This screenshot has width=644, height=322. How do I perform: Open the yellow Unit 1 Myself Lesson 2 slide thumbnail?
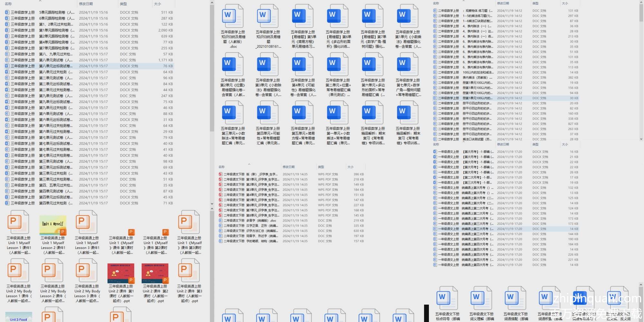[53, 225]
